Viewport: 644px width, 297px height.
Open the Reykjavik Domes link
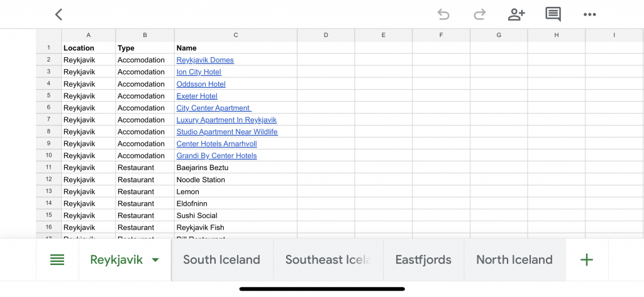(x=205, y=60)
